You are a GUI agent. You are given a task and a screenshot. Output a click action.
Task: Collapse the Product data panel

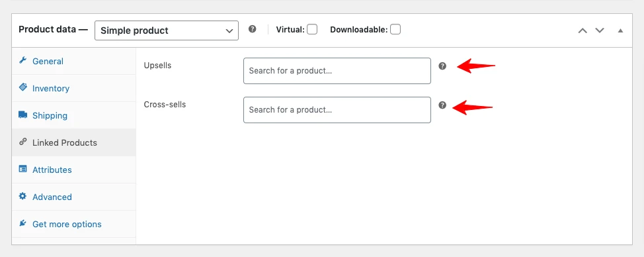coord(621,30)
